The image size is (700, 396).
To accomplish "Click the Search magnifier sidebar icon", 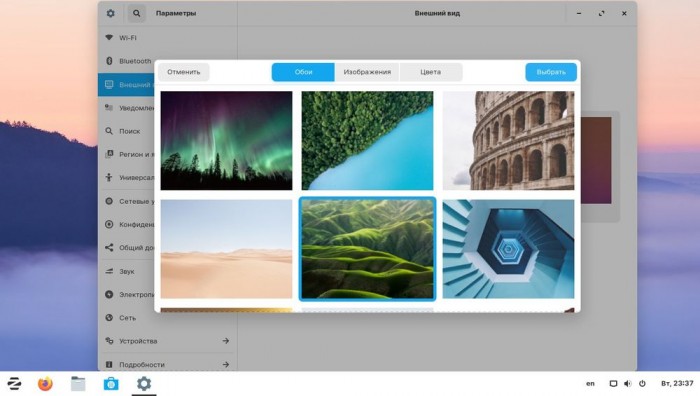I will pyautogui.click(x=109, y=131).
